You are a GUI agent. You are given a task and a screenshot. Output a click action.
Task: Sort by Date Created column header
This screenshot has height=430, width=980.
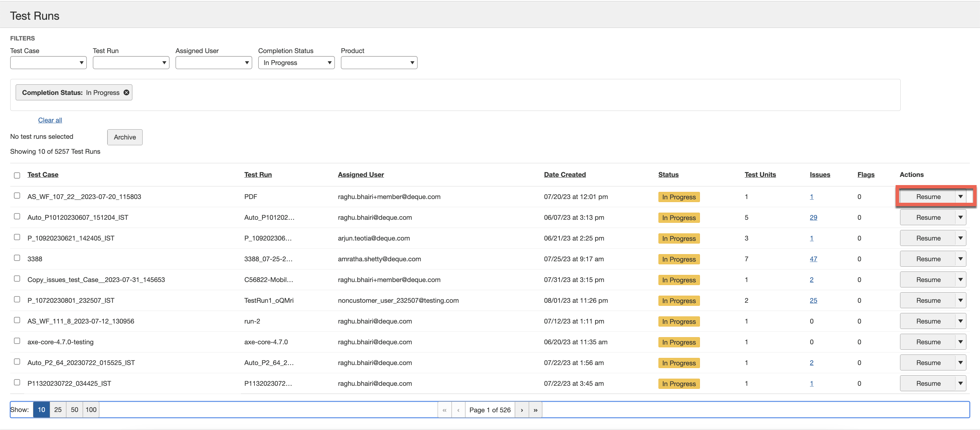565,175
